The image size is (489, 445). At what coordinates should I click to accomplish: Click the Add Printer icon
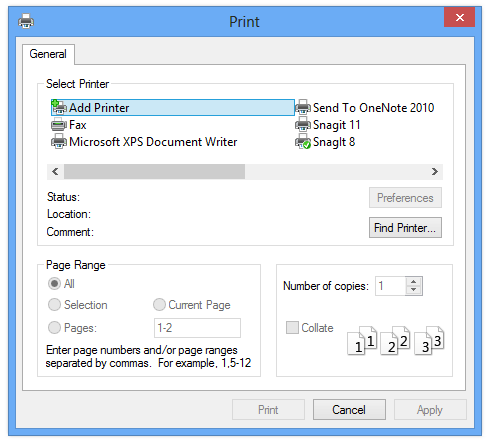59,107
